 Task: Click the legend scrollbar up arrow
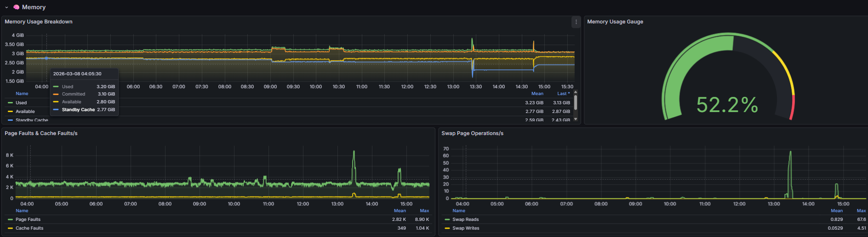click(x=576, y=92)
